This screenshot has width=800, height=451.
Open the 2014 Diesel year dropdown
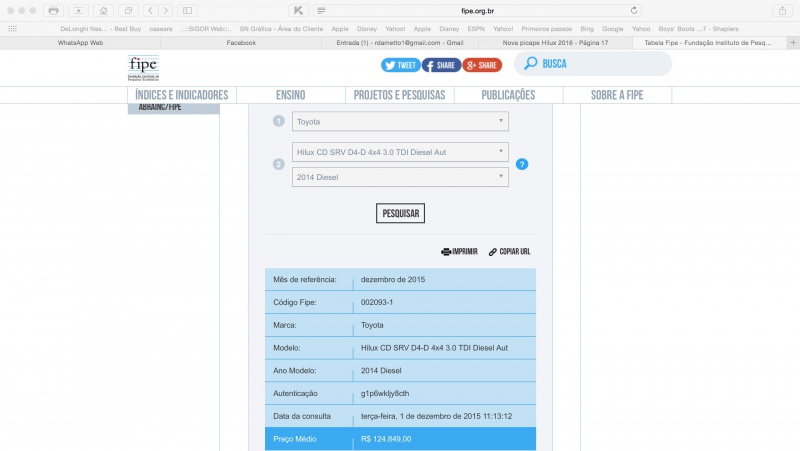pyautogui.click(x=400, y=177)
